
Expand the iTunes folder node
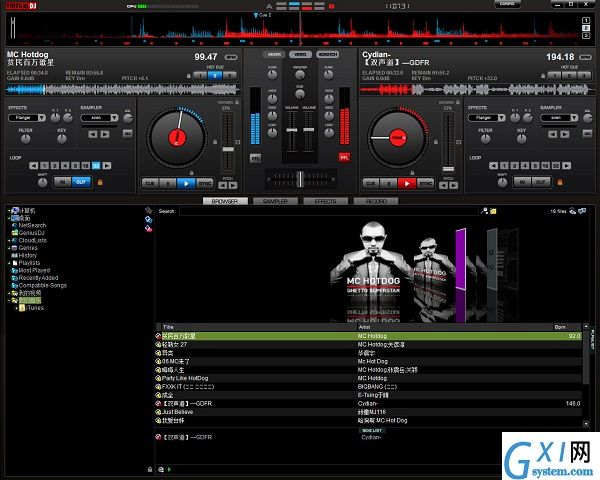16,308
